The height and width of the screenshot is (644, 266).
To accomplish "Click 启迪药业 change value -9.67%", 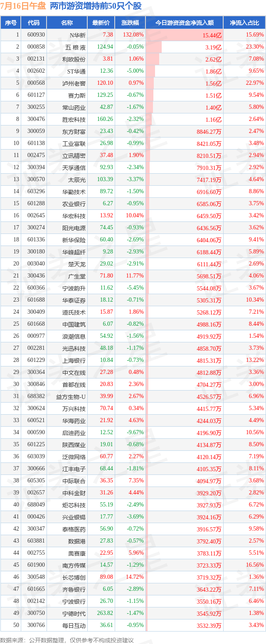I will [x=135, y=433].
